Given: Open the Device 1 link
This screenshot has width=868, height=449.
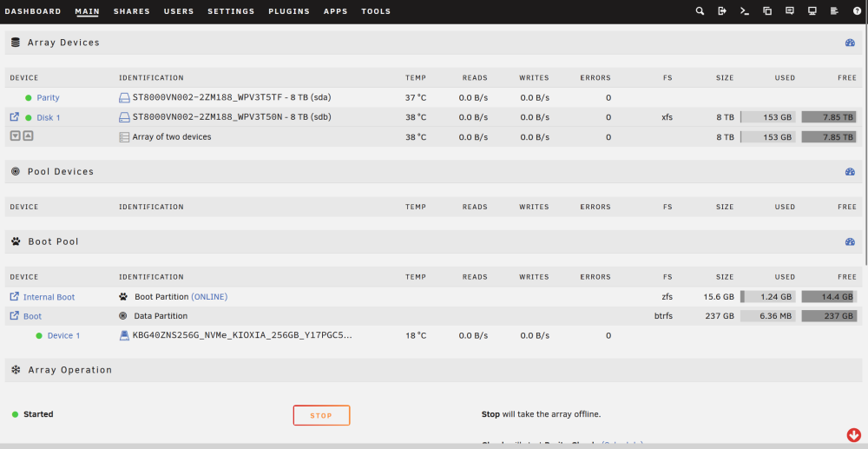Looking at the screenshot, I should click(x=63, y=335).
